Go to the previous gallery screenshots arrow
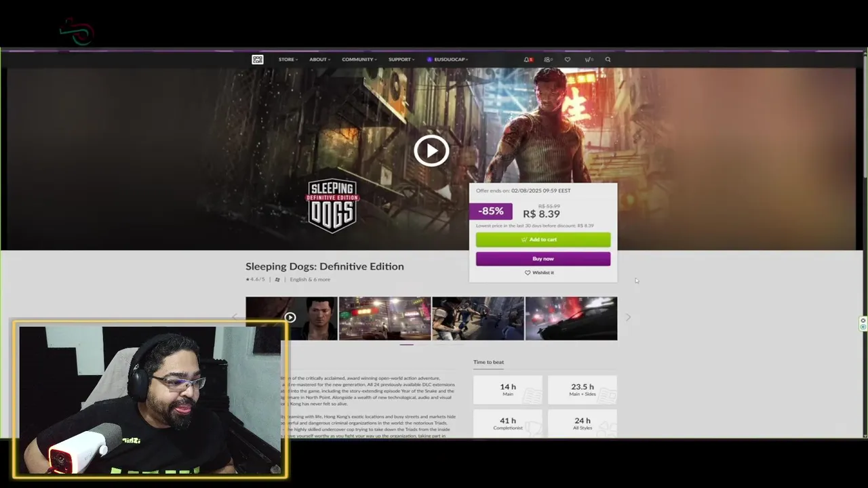The width and height of the screenshot is (868, 488). tap(235, 317)
